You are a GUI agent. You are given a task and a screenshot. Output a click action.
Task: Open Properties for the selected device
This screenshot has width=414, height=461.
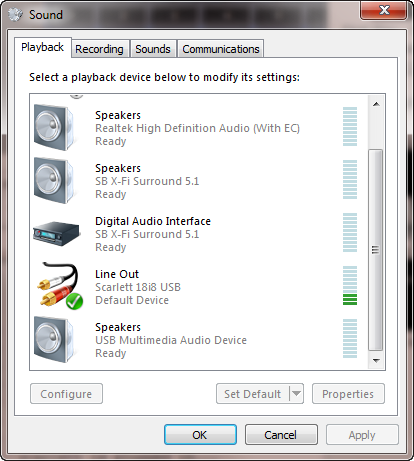(x=348, y=394)
